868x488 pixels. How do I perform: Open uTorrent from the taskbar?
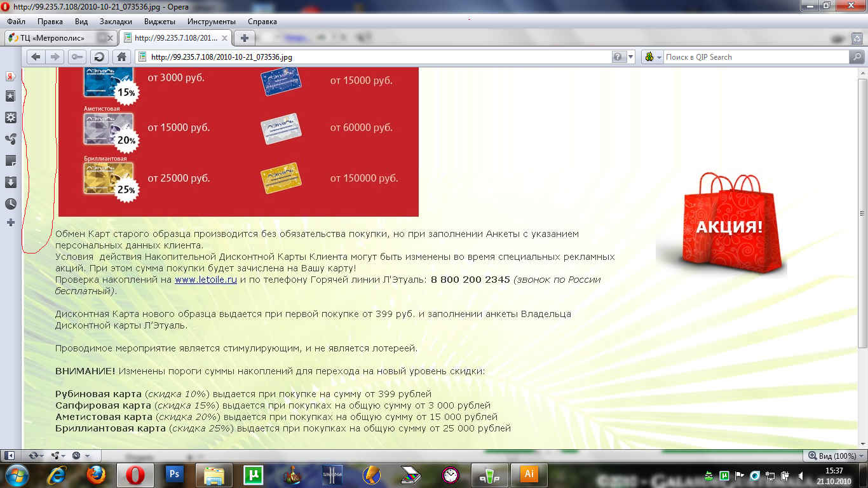[x=253, y=475]
